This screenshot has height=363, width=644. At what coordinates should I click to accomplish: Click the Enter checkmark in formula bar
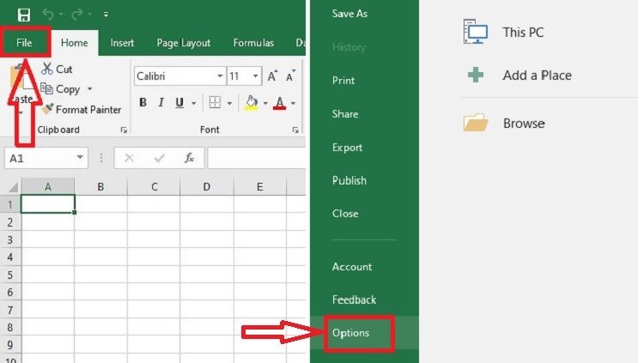pyautogui.click(x=160, y=158)
